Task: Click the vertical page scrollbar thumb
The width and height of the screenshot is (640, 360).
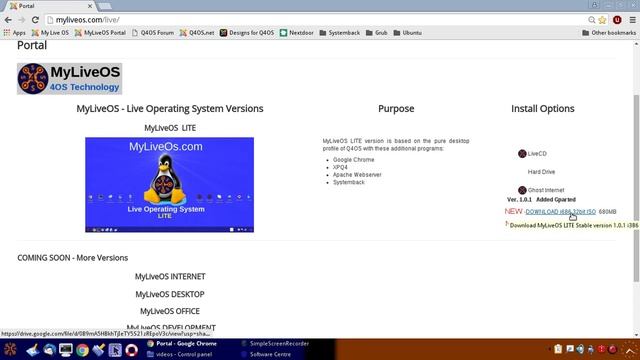Action: point(636,188)
